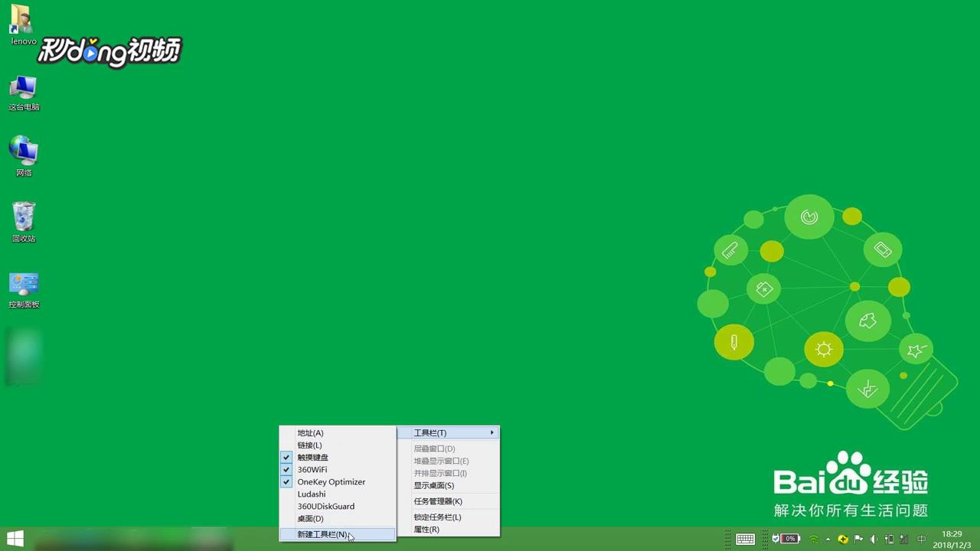The image size is (980, 551).
Task: Choose 新建工具栏(N)... menu entry
Action: point(338,534)
